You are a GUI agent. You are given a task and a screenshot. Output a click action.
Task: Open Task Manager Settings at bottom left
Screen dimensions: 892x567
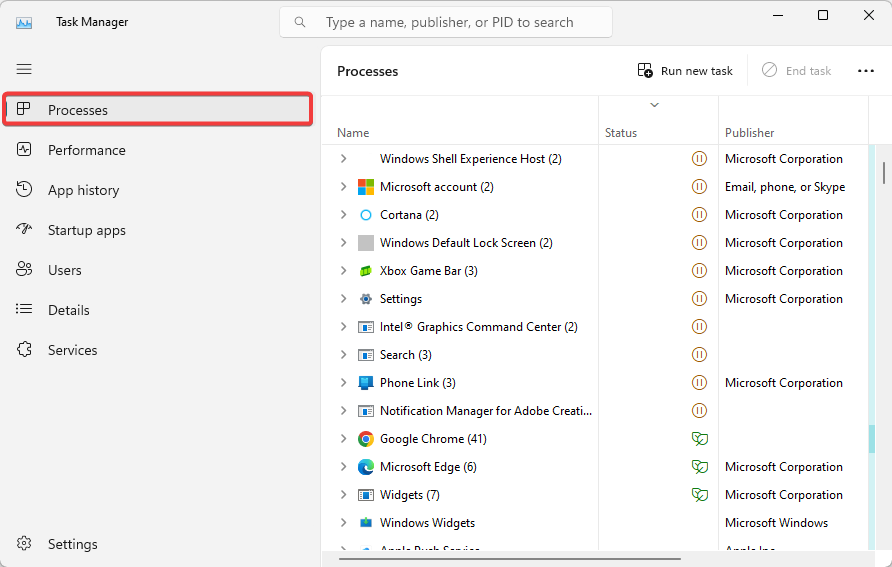[x=72, y=544]
